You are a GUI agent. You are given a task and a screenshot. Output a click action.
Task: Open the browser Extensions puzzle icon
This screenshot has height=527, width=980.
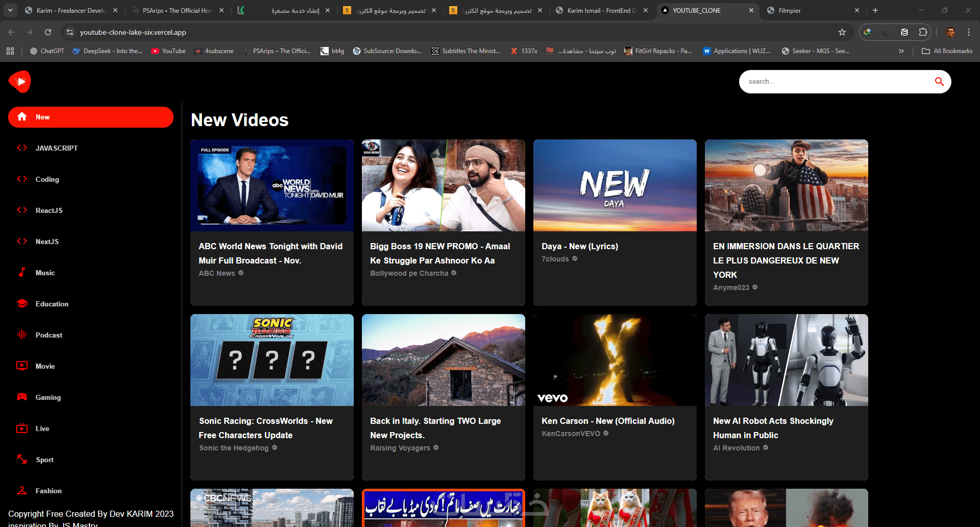coord(923,32)
